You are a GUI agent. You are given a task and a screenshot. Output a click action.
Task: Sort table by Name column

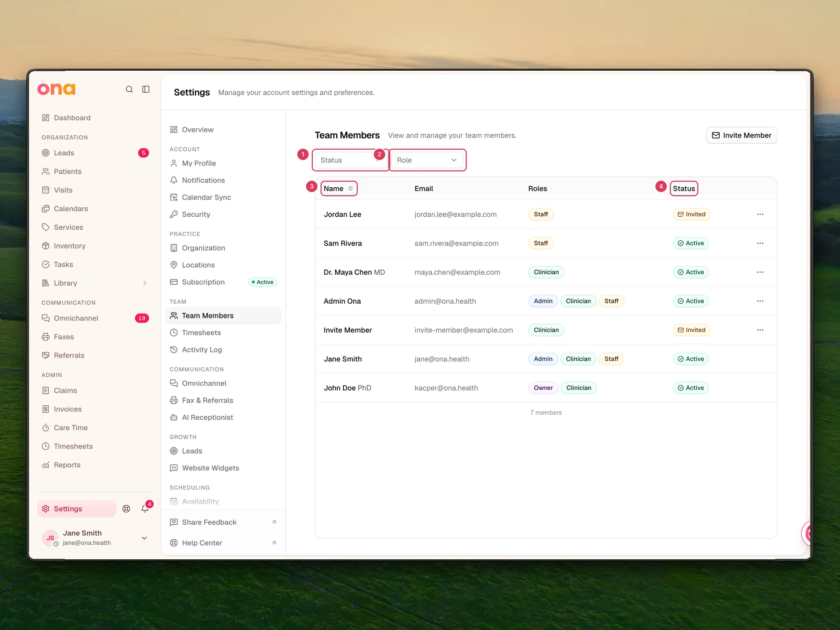coord(339,189)
